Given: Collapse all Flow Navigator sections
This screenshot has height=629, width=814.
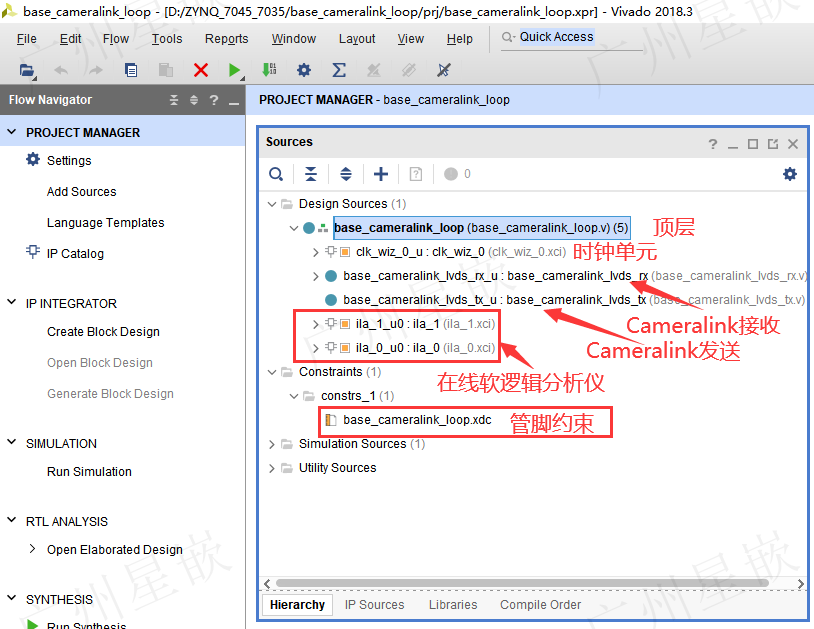Looking at the screenshot, I should point(174,100).
